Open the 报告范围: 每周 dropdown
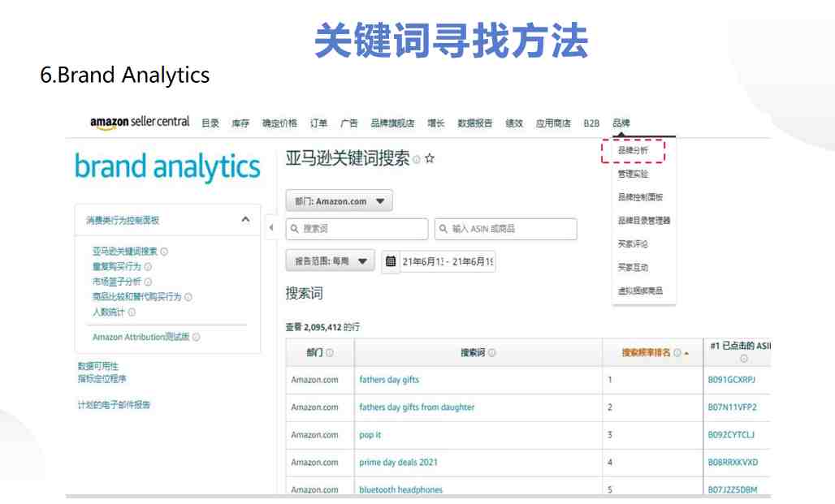Screen dimensions: 835x504 click(330, 261)
